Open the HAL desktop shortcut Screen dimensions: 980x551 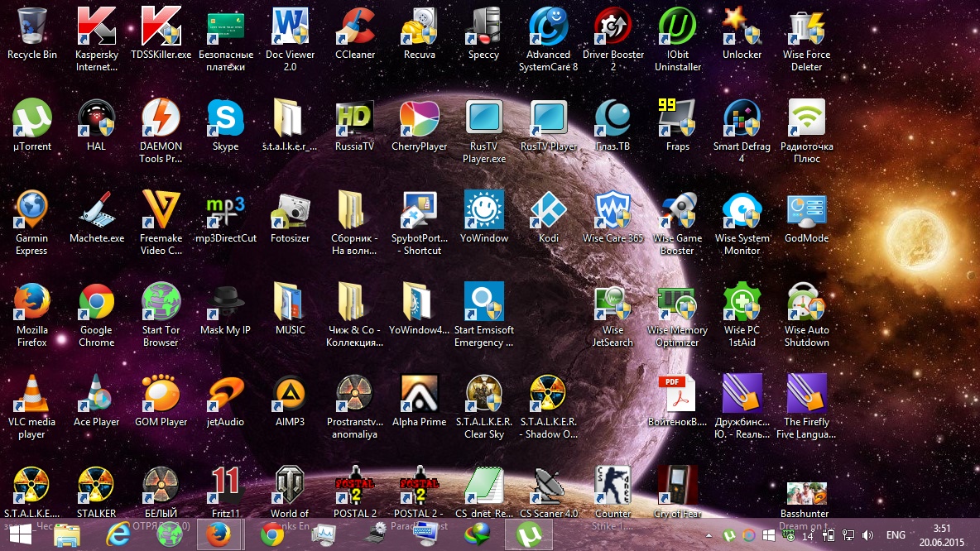click(x=96, y=118)
